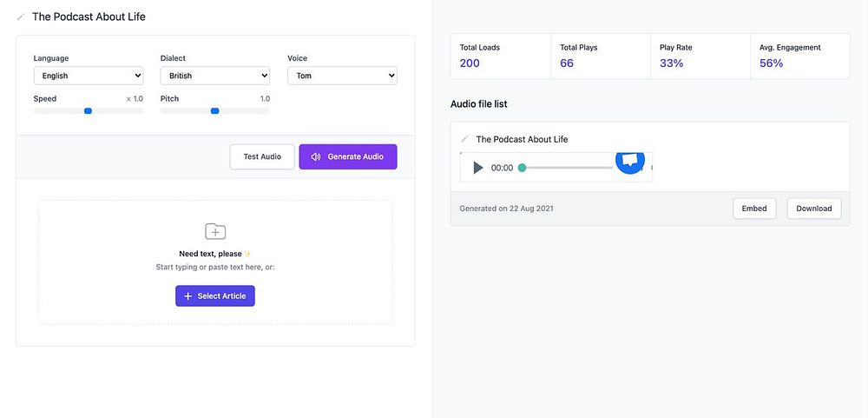Click the purple Generate Audio button
Screen dimensions: 868x418
(x=348, y=157)
